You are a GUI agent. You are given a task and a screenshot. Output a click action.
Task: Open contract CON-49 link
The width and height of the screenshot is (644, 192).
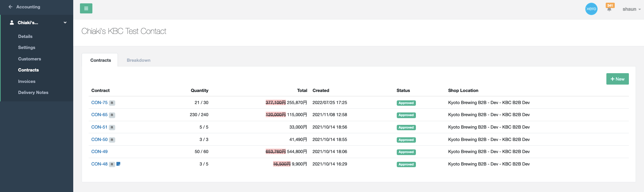tap(99, 151)
